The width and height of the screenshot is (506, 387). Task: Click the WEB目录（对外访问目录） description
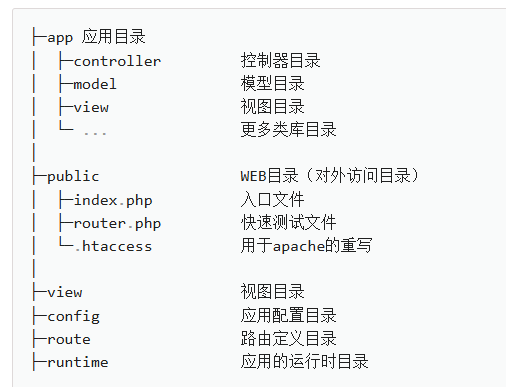point(330,176)
